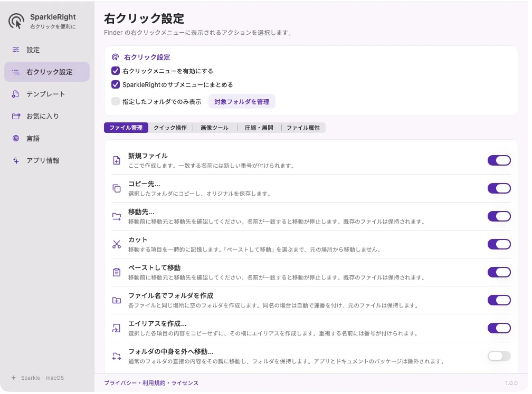Toggle the ペーストして移動 switch
The height and width of the screenshot is (394, 532).
[499, 272]
